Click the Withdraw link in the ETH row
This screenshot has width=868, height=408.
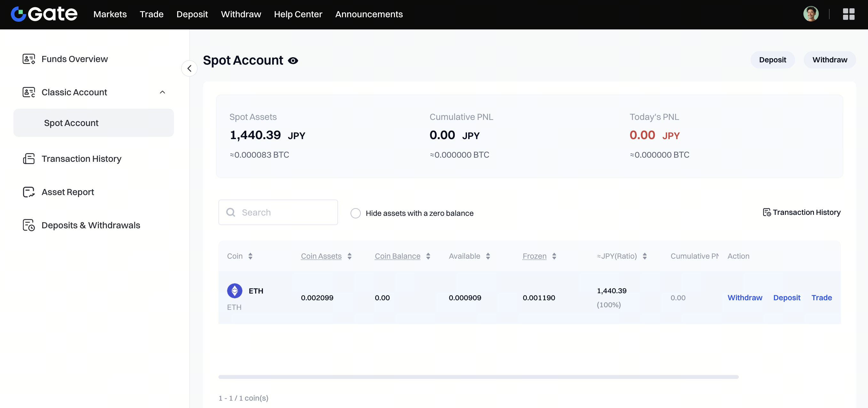745,297
